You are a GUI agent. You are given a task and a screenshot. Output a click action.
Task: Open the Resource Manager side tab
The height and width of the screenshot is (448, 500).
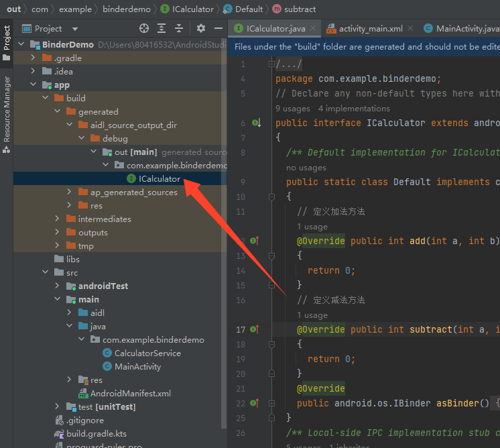pos(7,114)
